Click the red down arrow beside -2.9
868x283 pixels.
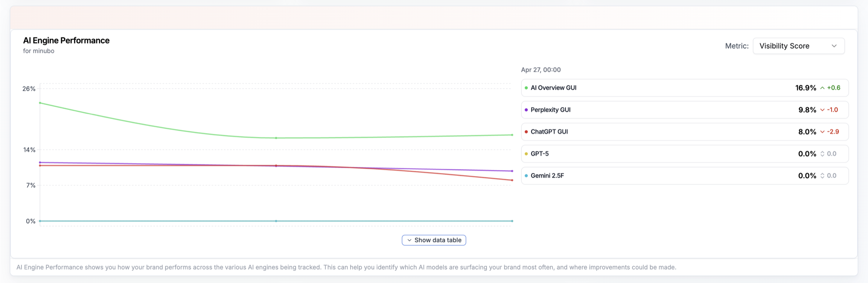coord(822,132)
